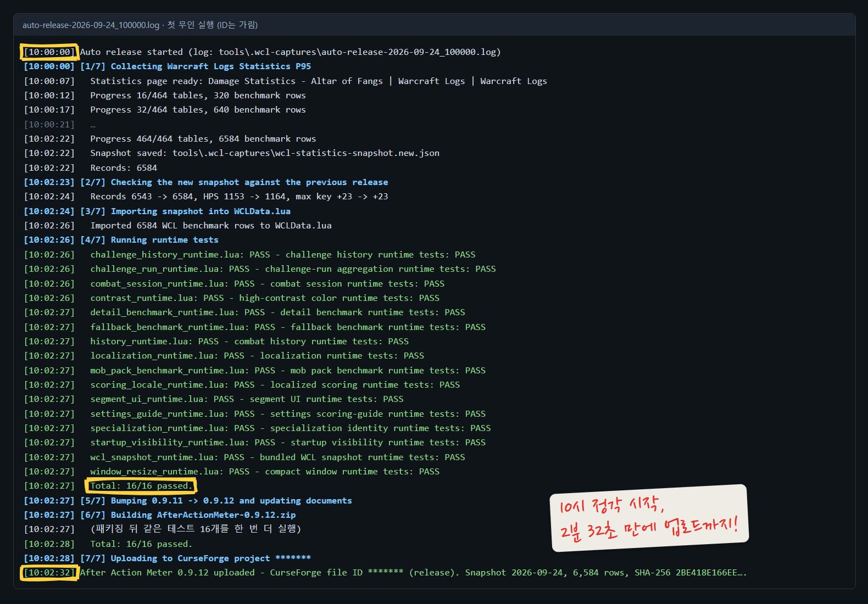Click scoring_locale_runtime.lua PASS line

pyautogui.click(x=242, y=385)
